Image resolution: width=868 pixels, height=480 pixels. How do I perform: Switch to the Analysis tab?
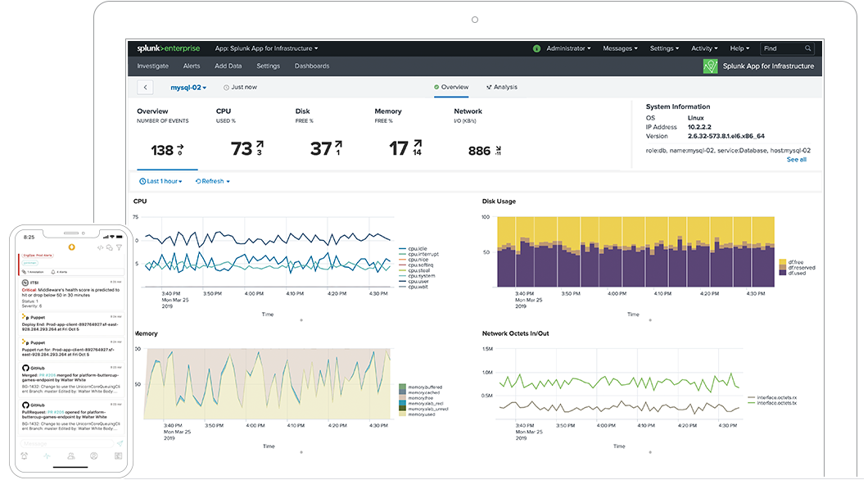[501, 88]
